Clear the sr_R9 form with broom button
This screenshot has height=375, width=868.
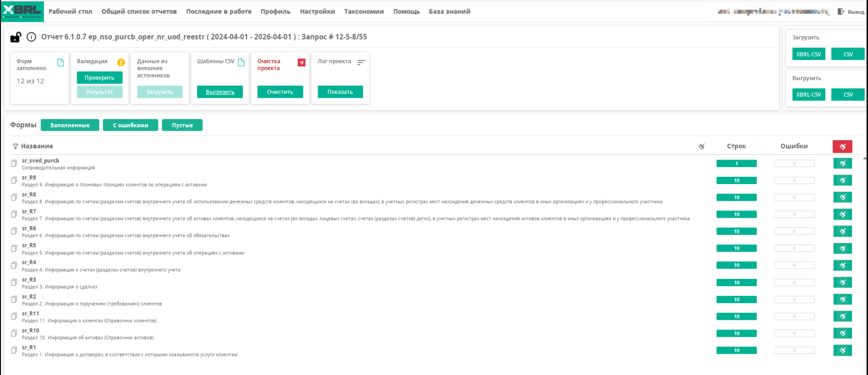[x=842, y=181]
